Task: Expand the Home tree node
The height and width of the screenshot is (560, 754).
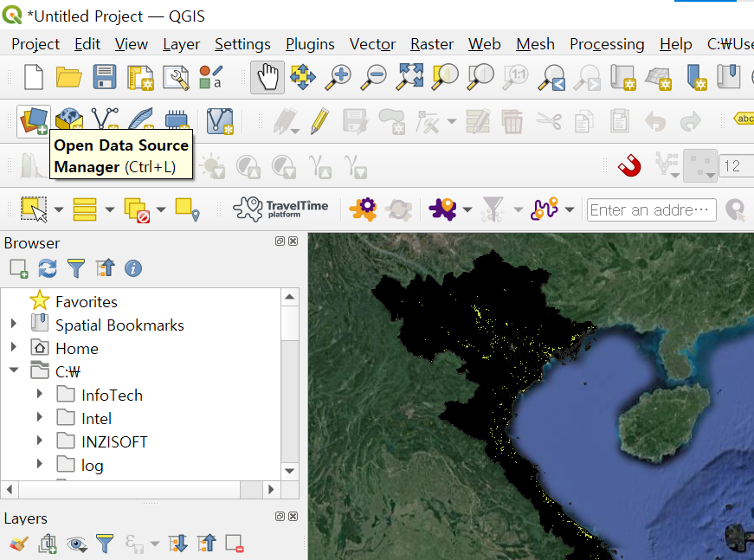Action: [14, 346]
